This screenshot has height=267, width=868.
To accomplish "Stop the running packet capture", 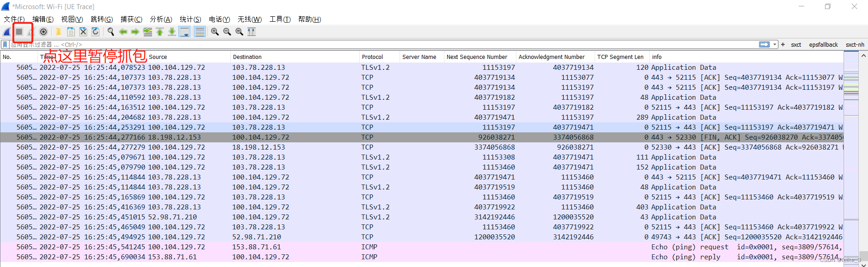I will pyautogui.click(x=19, y=32).
